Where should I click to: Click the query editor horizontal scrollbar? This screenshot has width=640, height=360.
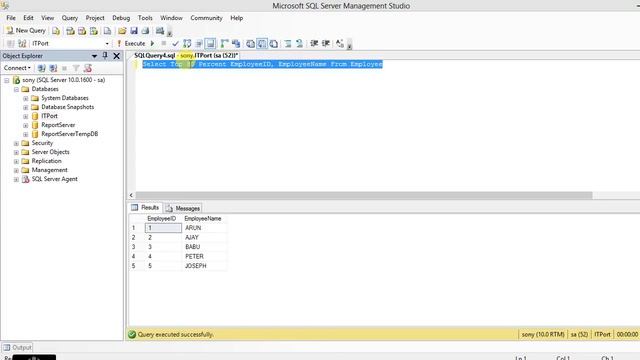click(x=364, y=195)
